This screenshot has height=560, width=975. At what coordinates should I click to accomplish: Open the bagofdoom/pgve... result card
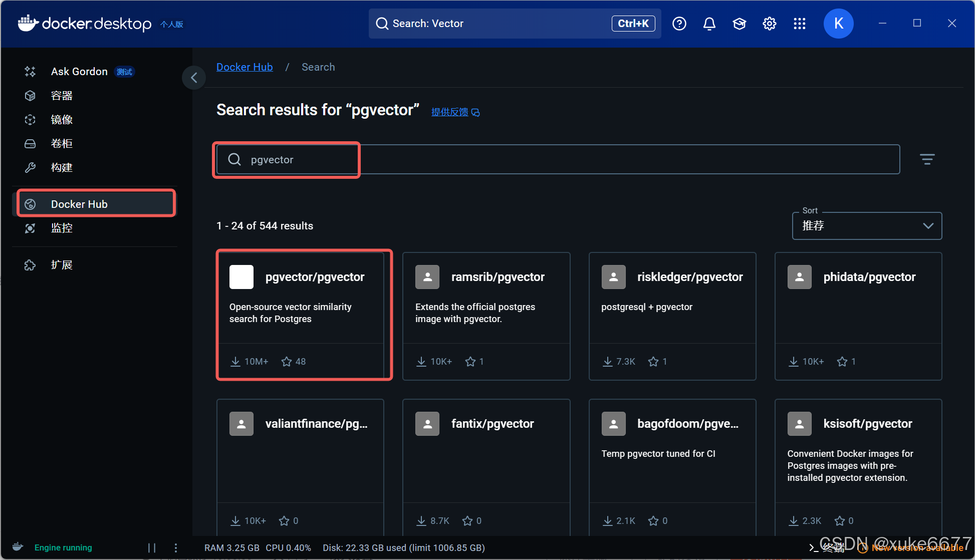click(x=672, y=467)
